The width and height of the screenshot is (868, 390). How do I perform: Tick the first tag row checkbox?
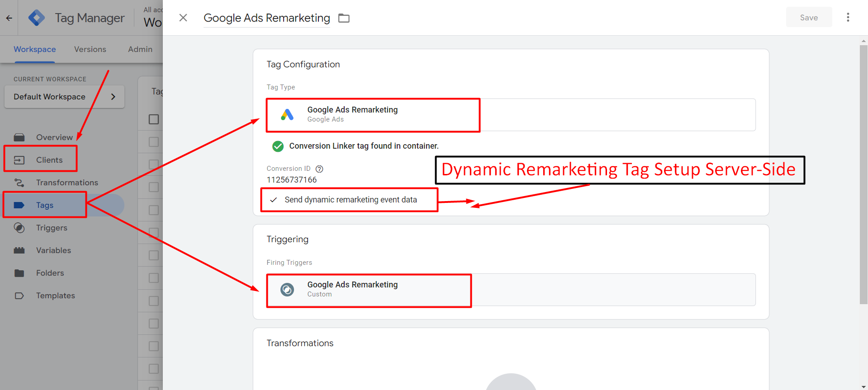click(154, 142)
